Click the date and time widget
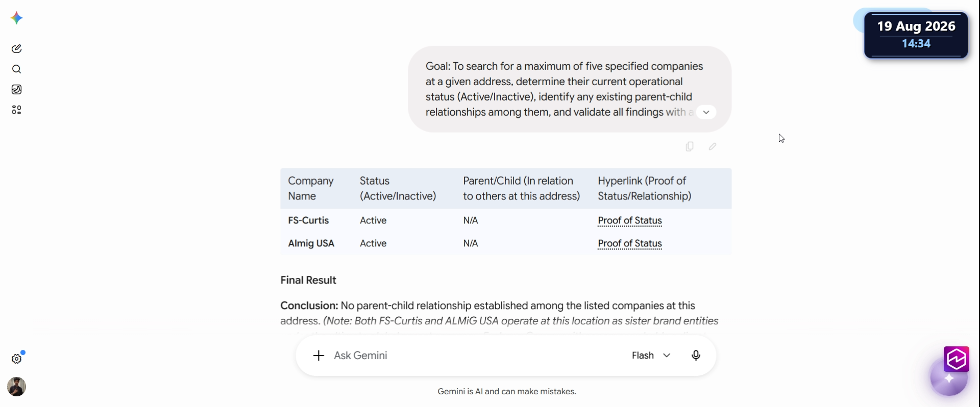The height and width of the screenshot is (407, 980). pyautogui.click(x=916, y=35)
